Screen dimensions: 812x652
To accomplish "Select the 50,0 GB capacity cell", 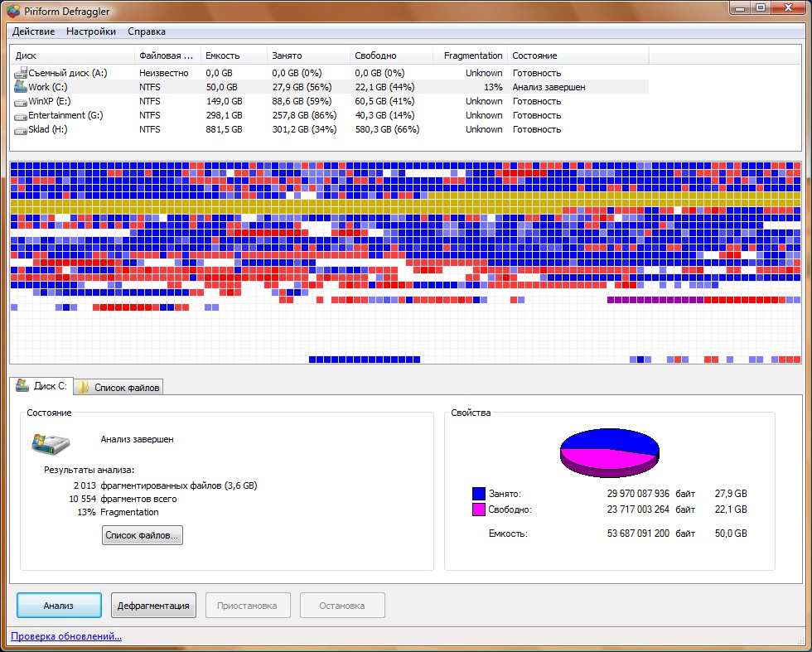I will click(222, 87).
